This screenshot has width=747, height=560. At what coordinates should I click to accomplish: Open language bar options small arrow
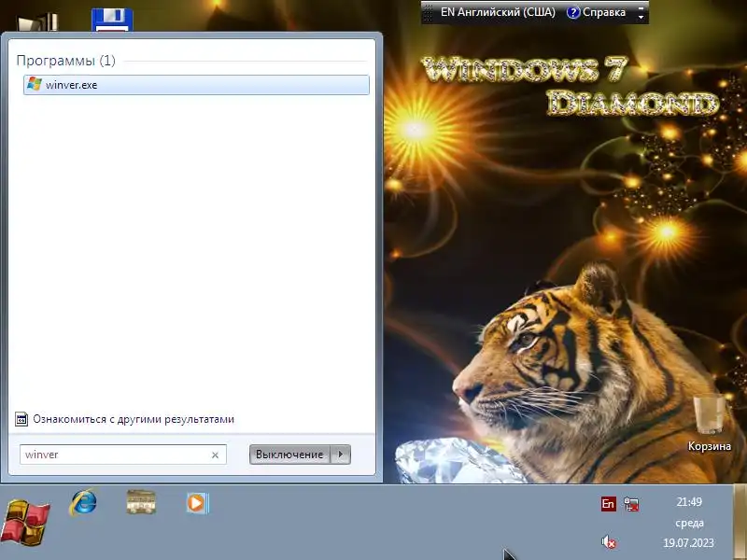[641, 17]
